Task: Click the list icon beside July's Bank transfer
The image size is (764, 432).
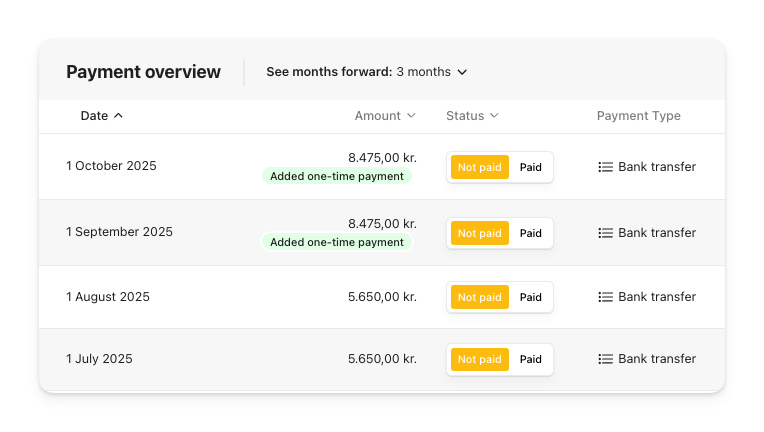Action: tap(605, 359)
